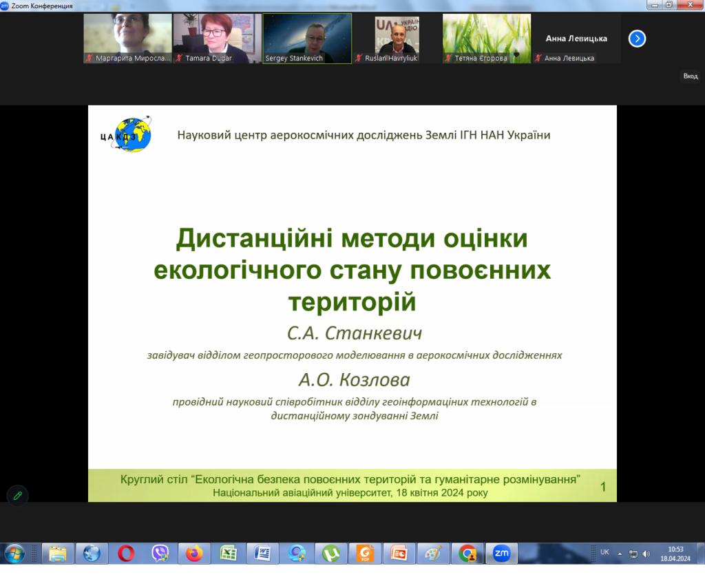
Task: Open uTorrent from the taskbar
Action: click(x=331, y=553)
